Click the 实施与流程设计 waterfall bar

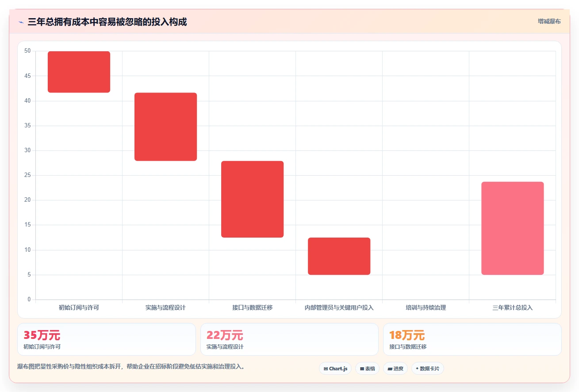[x=166, y=127]
